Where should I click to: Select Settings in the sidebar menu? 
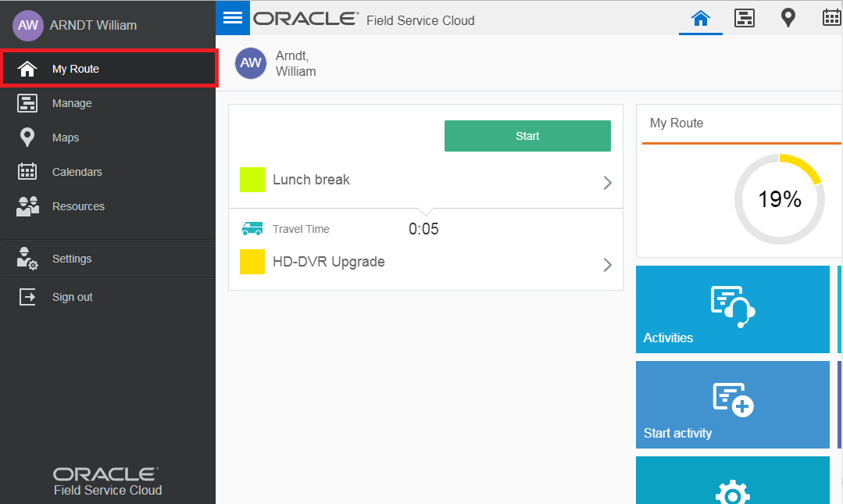108,259
